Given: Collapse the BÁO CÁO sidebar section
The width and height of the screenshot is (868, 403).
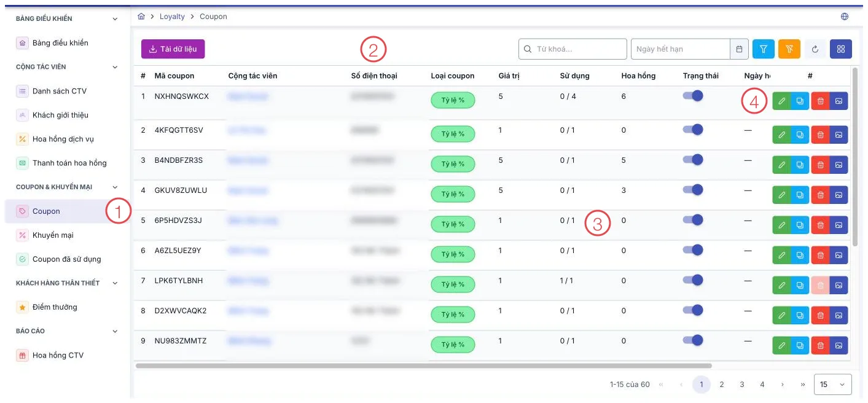Looking at the screenshot, I should coord(115,331).
